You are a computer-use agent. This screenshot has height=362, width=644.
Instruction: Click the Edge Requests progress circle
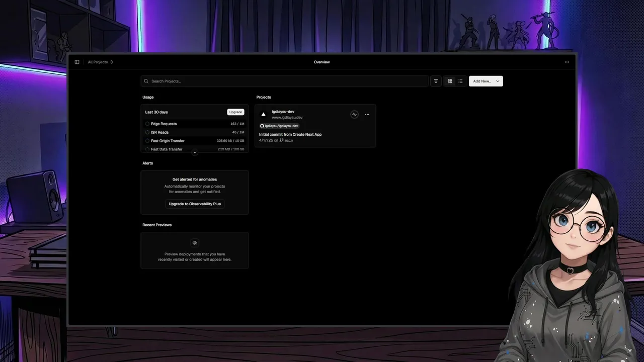147,124
